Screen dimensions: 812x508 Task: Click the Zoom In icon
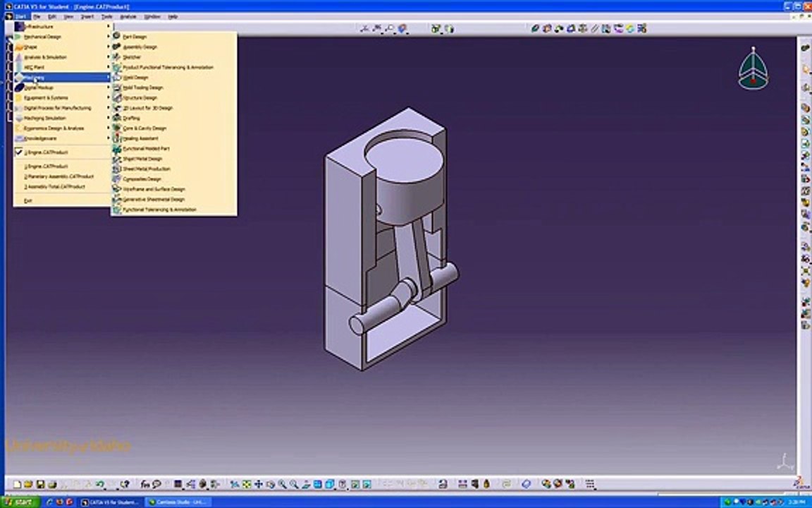(282, 484)
